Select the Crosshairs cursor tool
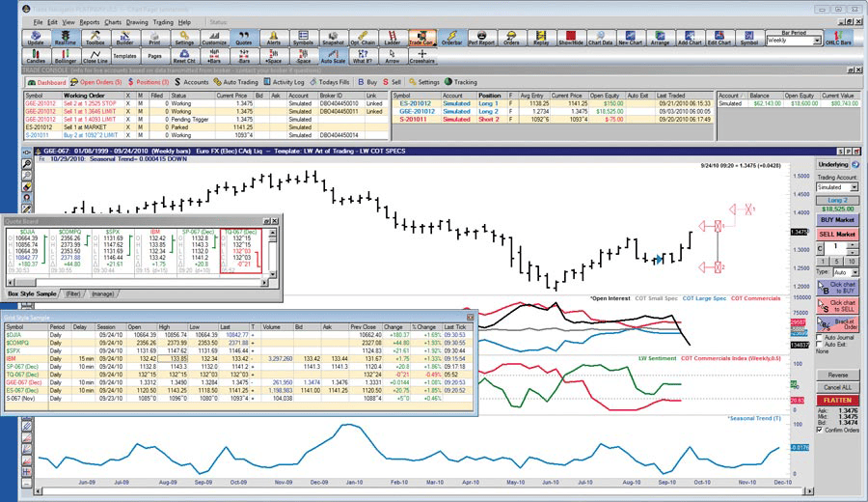The width and height of the screenshot is (868, 502). click(421, 56)
